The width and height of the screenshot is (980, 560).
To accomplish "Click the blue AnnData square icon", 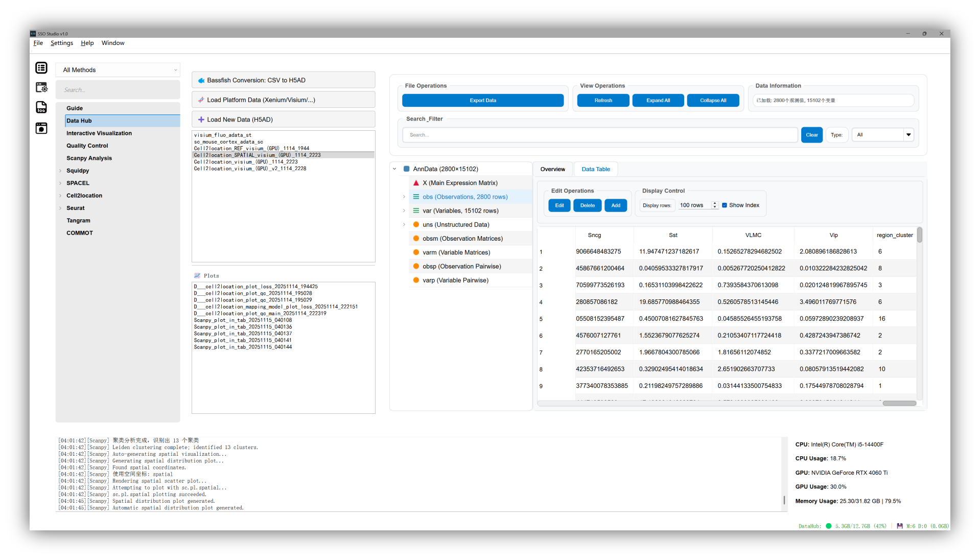I will coord(407,169).
